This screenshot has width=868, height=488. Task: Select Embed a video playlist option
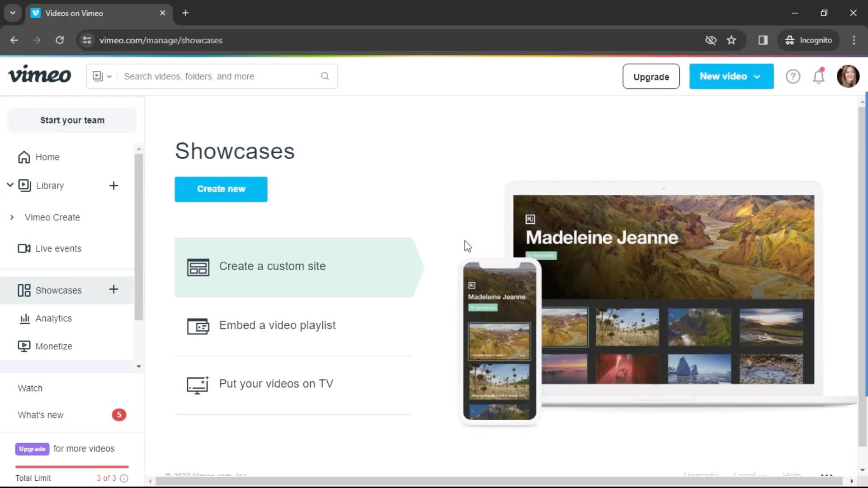[x=277, y=325]
